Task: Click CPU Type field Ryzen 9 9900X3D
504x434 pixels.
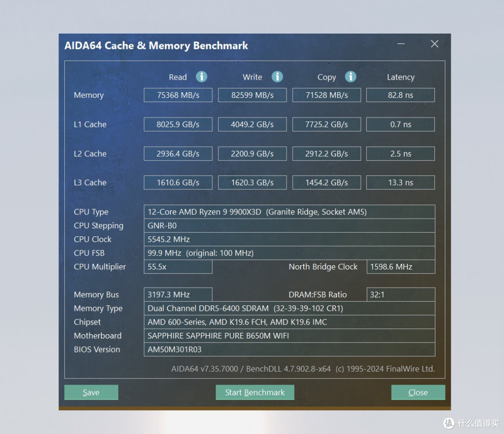Action: coord(289,212)
